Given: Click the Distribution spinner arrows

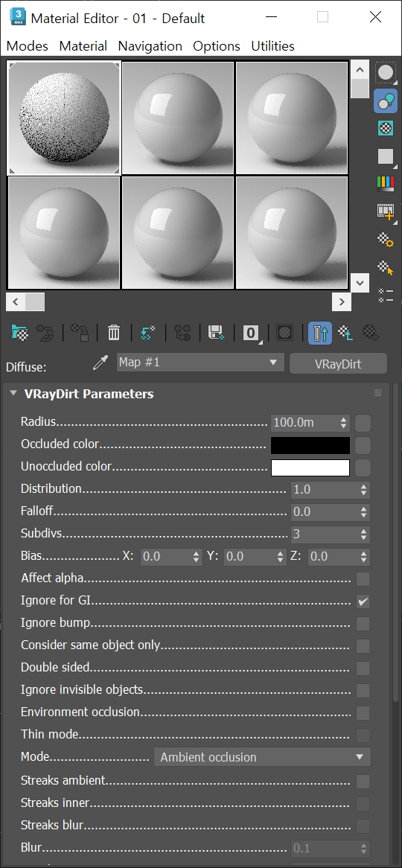Looking at the screenshot, I should click(364, 490).
